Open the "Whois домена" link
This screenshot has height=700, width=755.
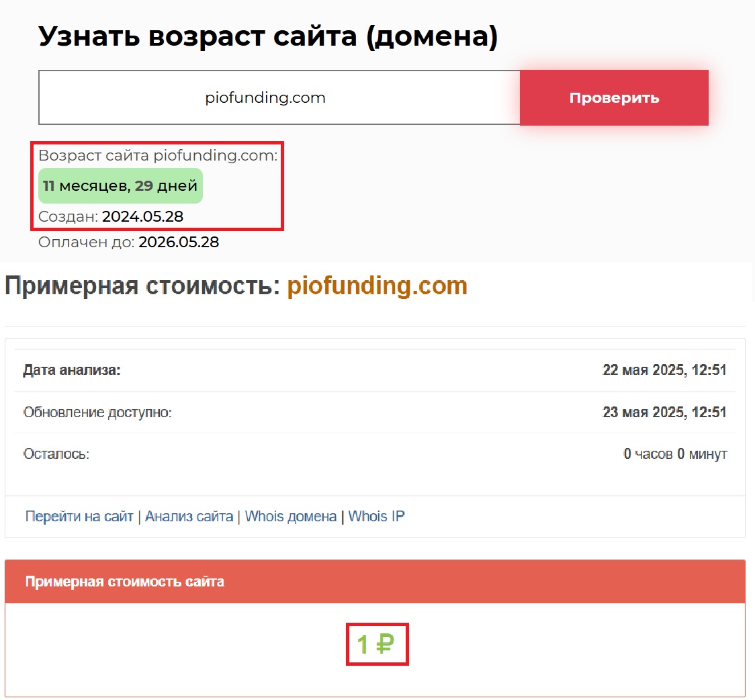click(290, 517)
